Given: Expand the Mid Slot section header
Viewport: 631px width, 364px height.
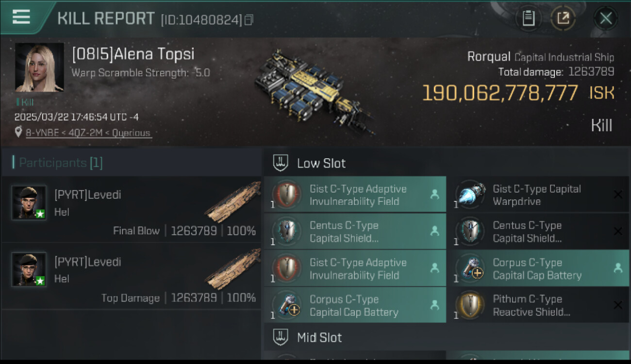Looking at the screenshot, I should 446,338.
